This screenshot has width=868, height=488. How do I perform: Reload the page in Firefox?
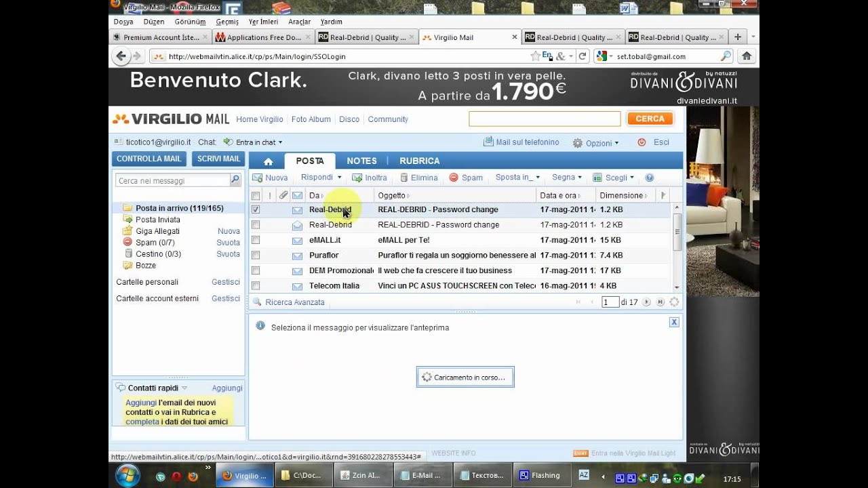pyautogui.click(x=581, y=56)
